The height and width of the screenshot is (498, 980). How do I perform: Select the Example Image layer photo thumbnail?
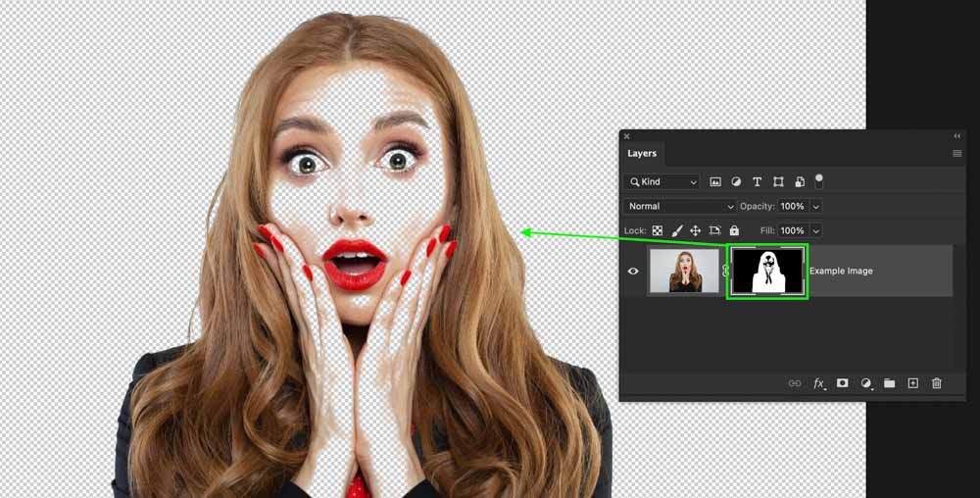pyautogui.click(x=684, y=271)
